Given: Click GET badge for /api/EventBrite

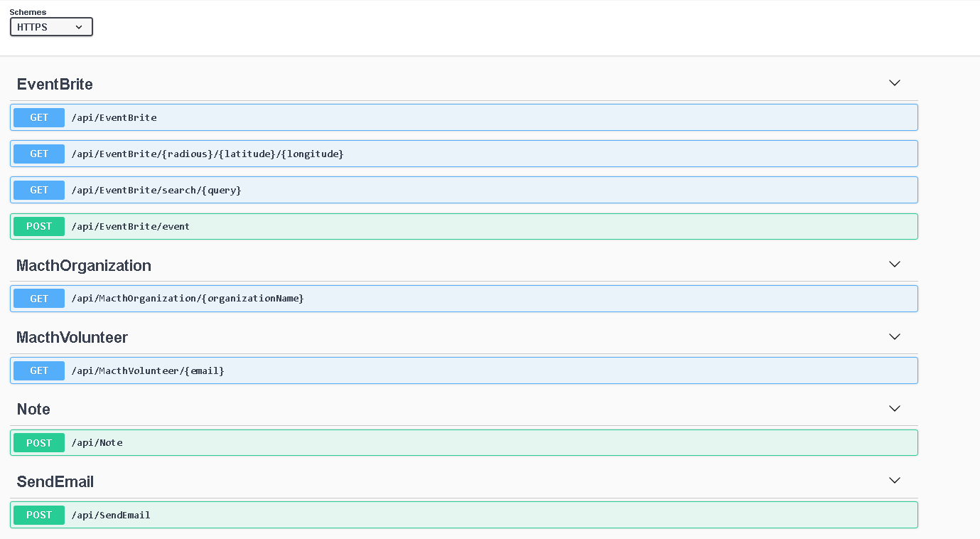Looking at the screenshot, I should [39, 117].
